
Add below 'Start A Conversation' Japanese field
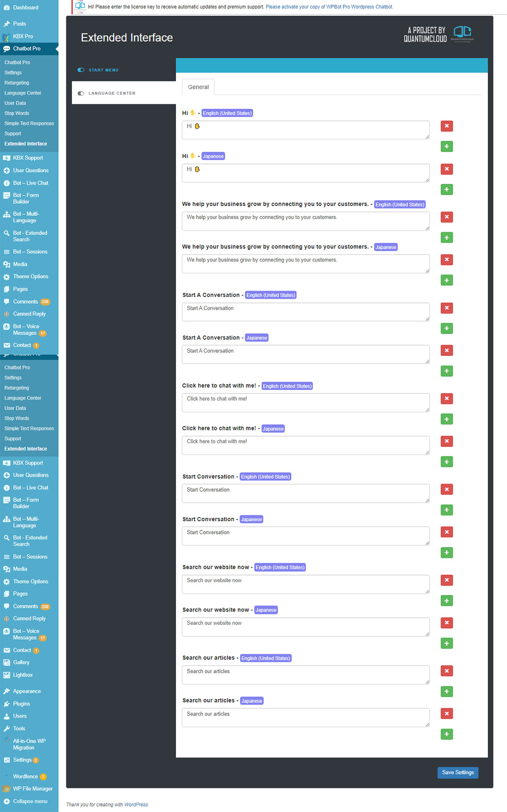coord(447,371)
